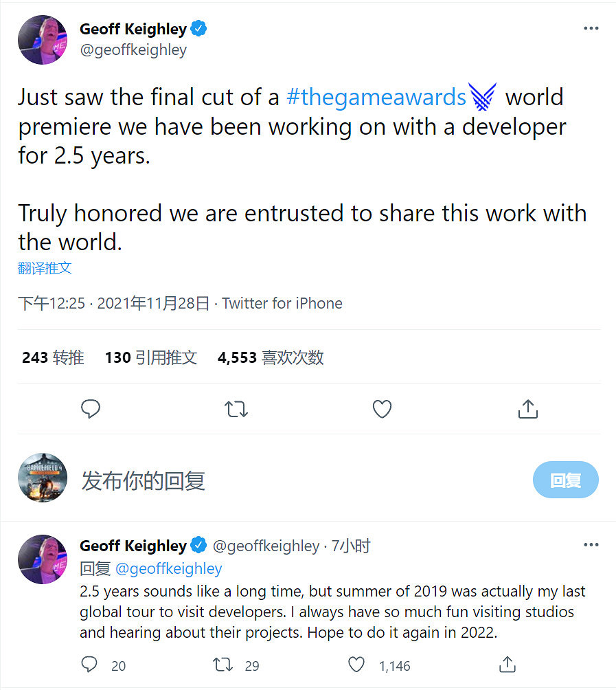Open more options on the main tweet
Screen dimensions: 616x690
591,27
